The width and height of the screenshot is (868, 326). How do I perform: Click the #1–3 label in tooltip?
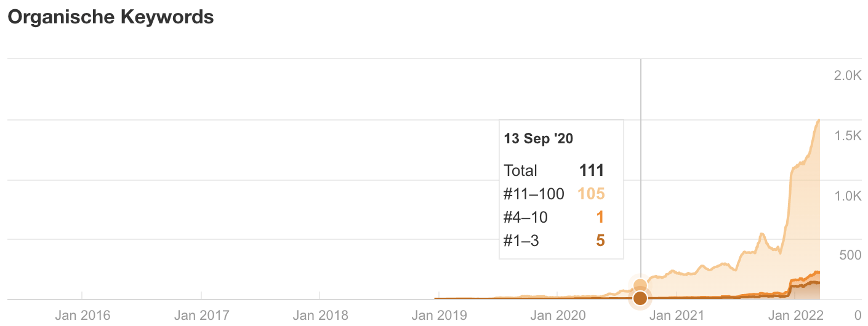(521, 241)
